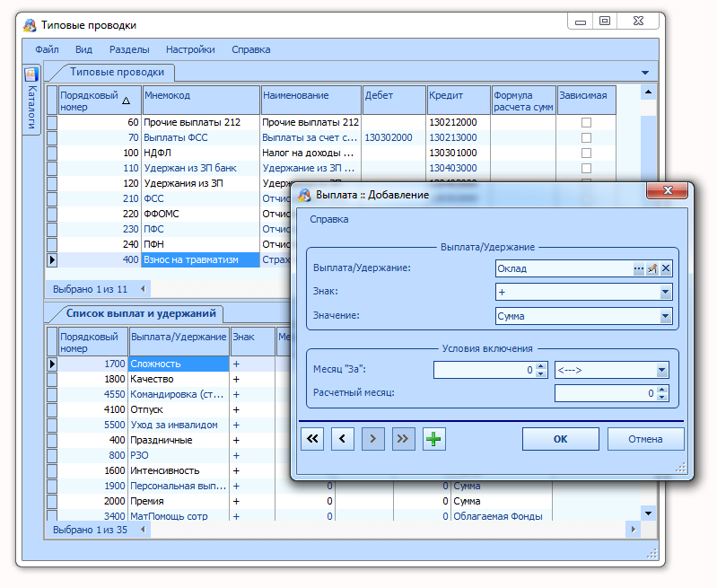Add new record with green plus
717x588 pixels.
click(x=433, y=439)
